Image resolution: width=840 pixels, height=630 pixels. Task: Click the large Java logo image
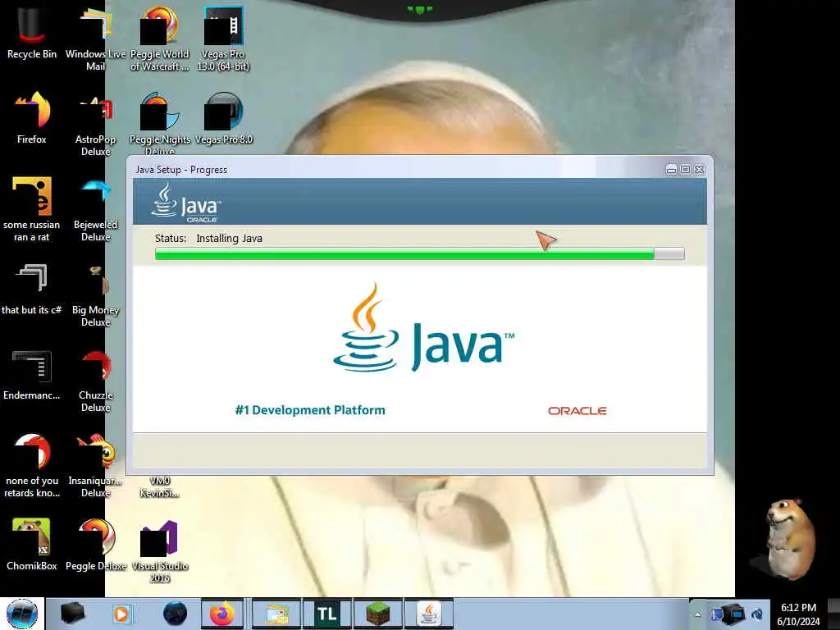(423, 328)
